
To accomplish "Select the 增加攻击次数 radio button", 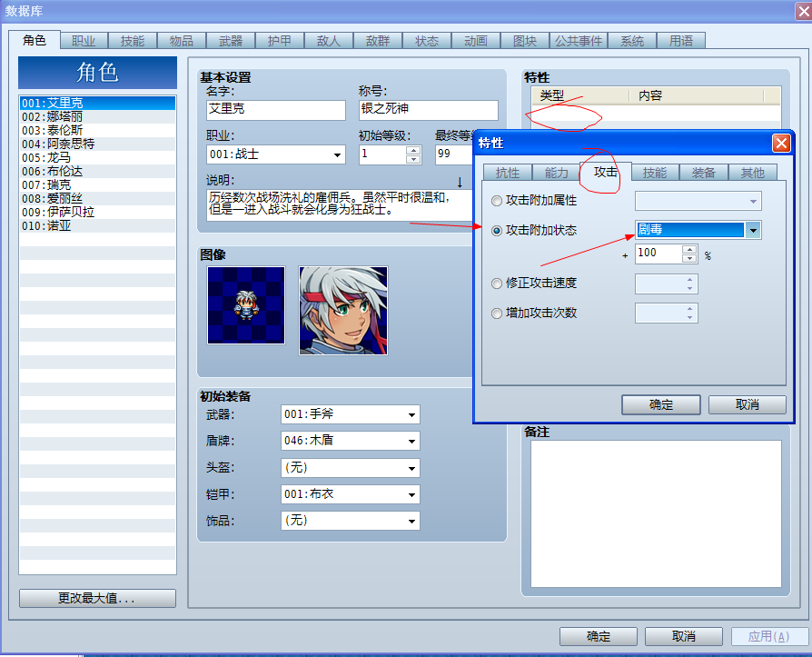I will coord(497,314).
